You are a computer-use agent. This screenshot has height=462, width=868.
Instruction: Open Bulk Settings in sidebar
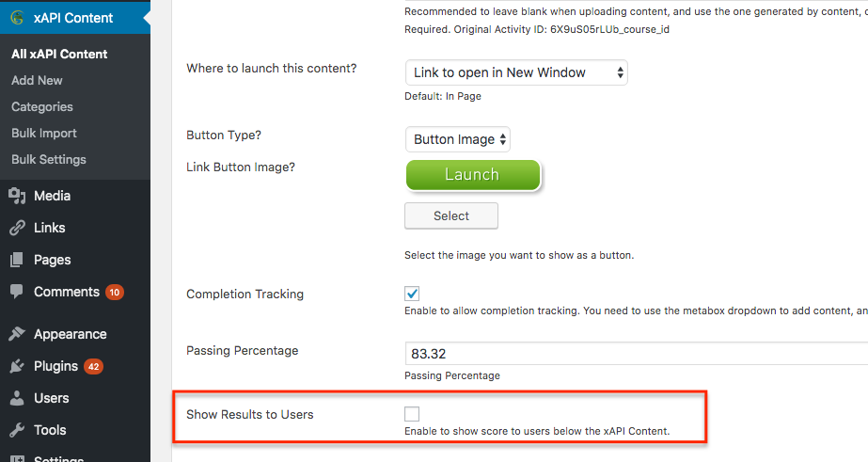tap(49, 160)
